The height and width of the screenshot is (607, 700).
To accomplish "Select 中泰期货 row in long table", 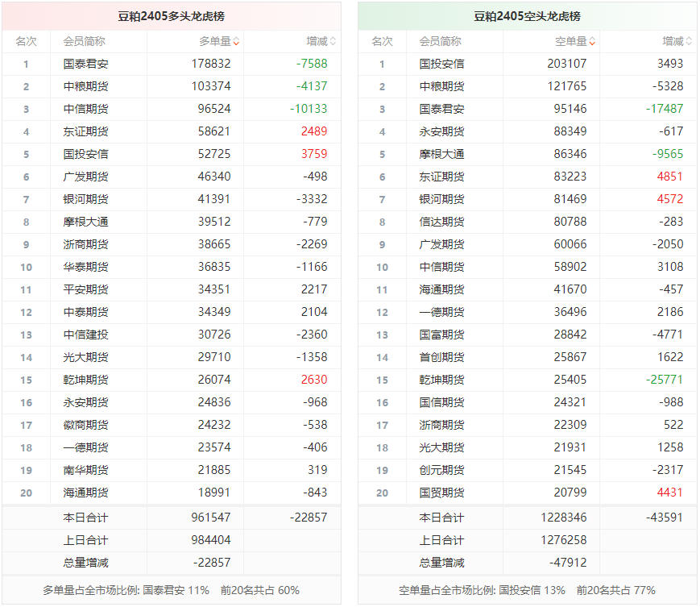I will click(172, 312).
